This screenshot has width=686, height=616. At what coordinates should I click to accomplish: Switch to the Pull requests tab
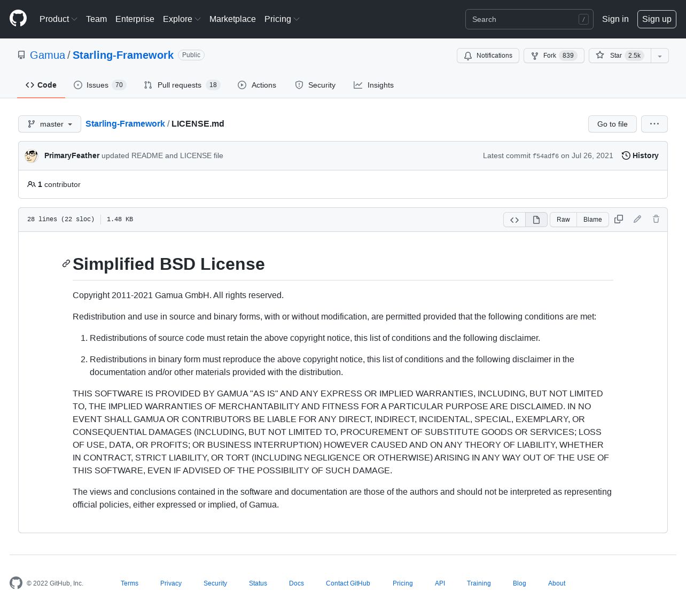tap(182, 85)
